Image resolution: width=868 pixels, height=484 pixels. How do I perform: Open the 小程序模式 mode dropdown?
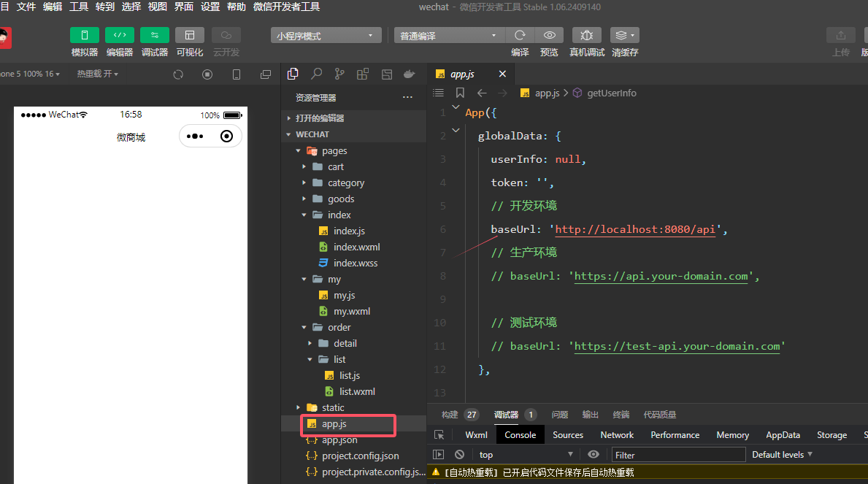coord(326,36)
